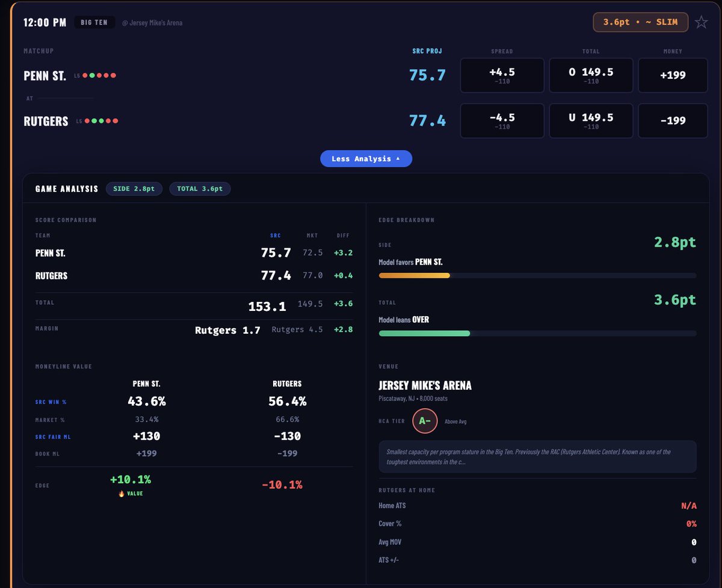Click the A- HCA tier badge

tap(425, 421)
